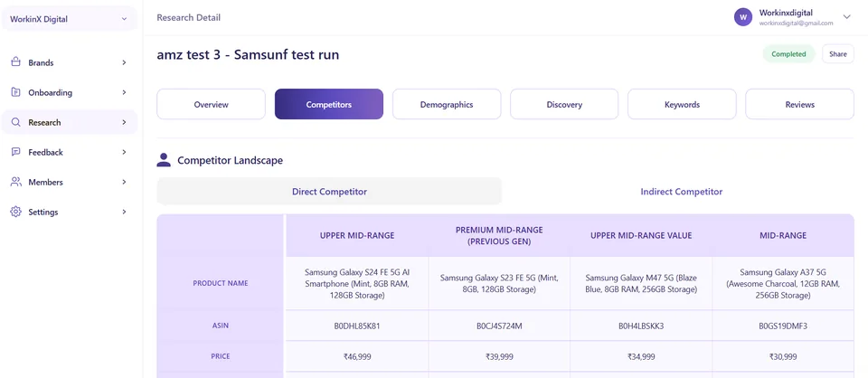Click ASIN B0H4LBSKK3
The height and width of the screenshot is (378, 868).
coord(641,326)
